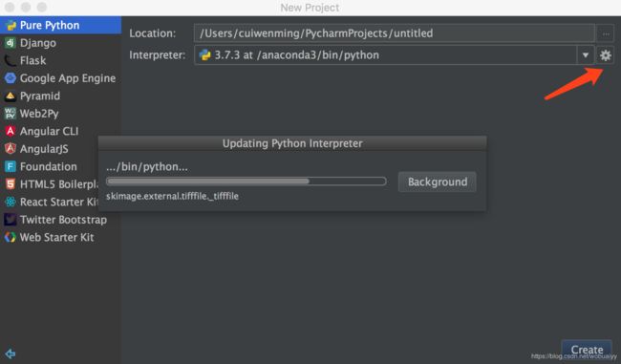Click the Google App Engine icon
Screen dimensions: 621x364
point(11,78)
